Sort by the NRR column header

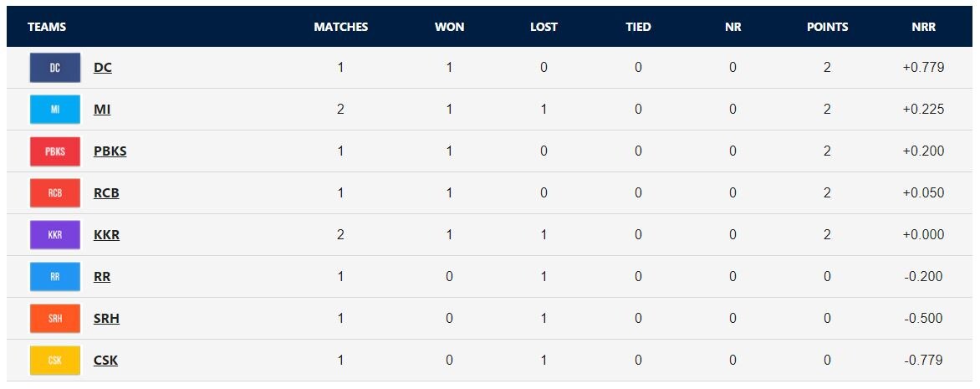(923, 27)
